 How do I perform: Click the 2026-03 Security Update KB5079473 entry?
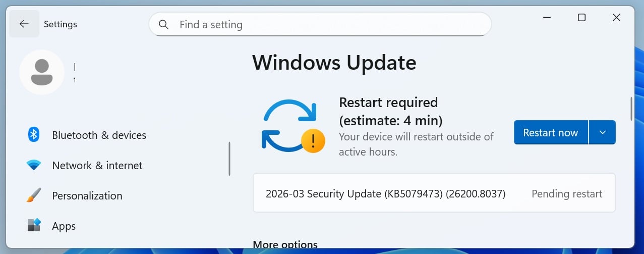(x=385, y=194)
